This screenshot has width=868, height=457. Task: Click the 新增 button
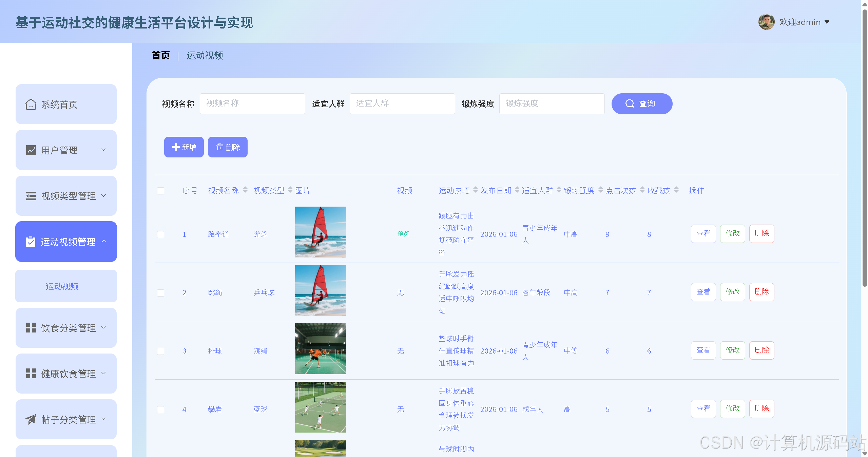pos(184,147)
